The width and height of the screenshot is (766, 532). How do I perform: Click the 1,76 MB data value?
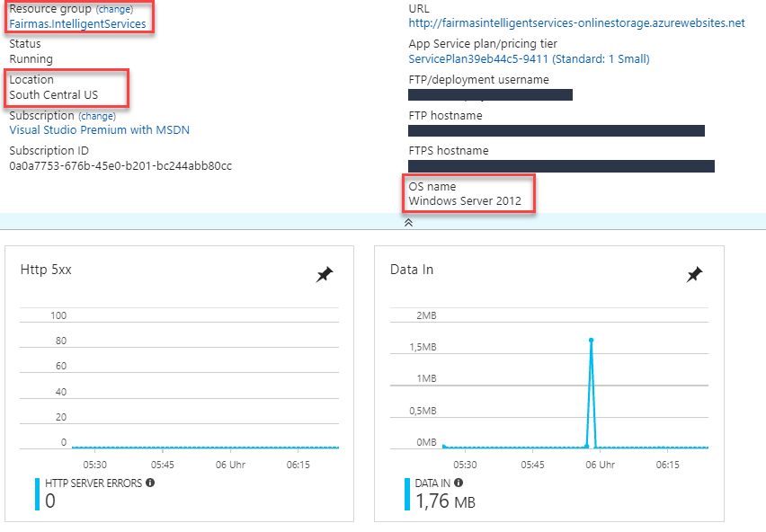coord(445,501)
